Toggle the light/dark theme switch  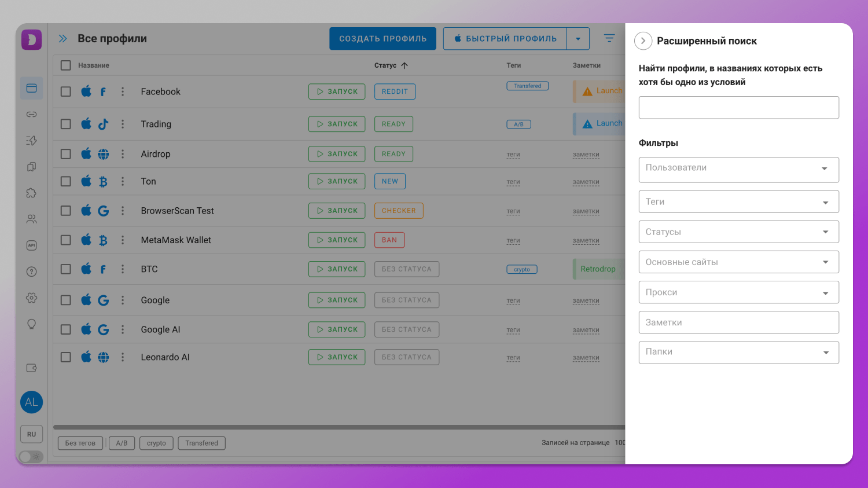point(31,457)
